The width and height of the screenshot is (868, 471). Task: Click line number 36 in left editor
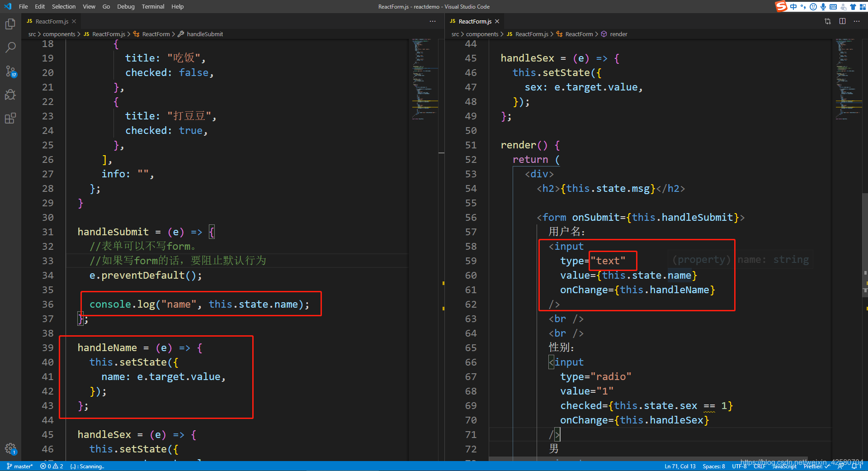click(x=47, y=304)
